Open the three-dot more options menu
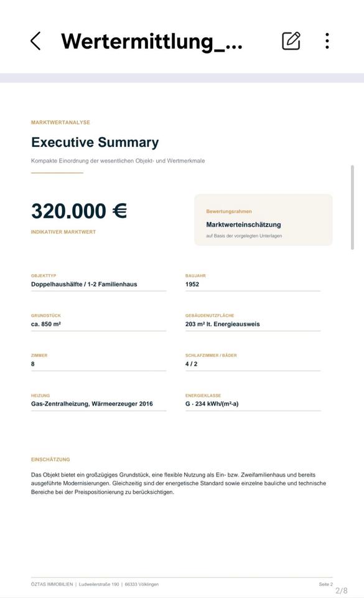 (x=327, y=41)
